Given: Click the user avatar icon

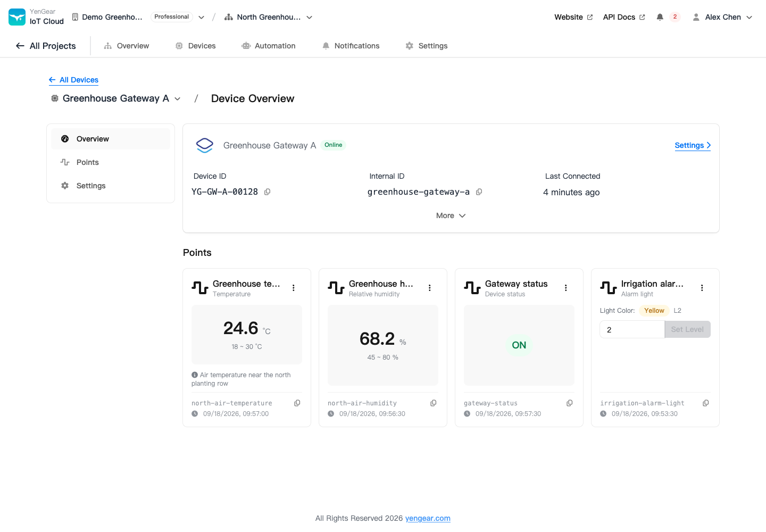Looking at the screenshot, I should click(696, 17).
